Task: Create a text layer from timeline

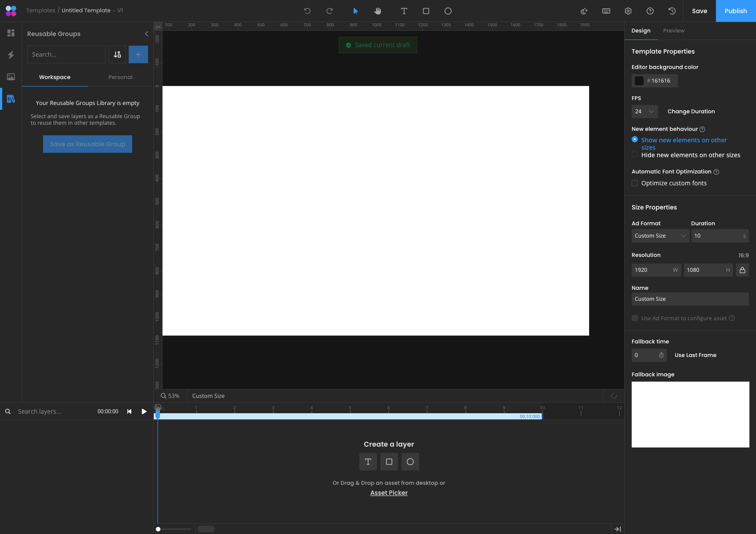Action: (368, 462)
